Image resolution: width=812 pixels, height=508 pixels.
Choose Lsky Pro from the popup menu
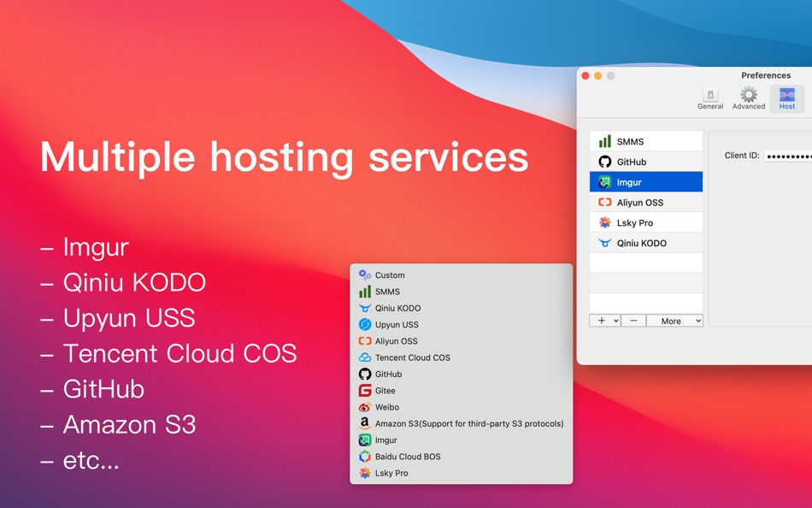click(x=461, y=473)
